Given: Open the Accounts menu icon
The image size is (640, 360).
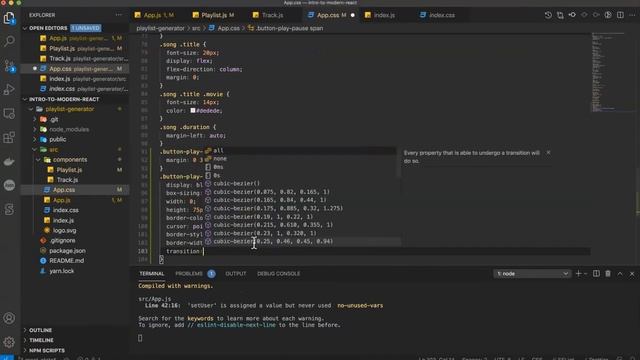Looking at the screenshot, I should pos(9,318).
